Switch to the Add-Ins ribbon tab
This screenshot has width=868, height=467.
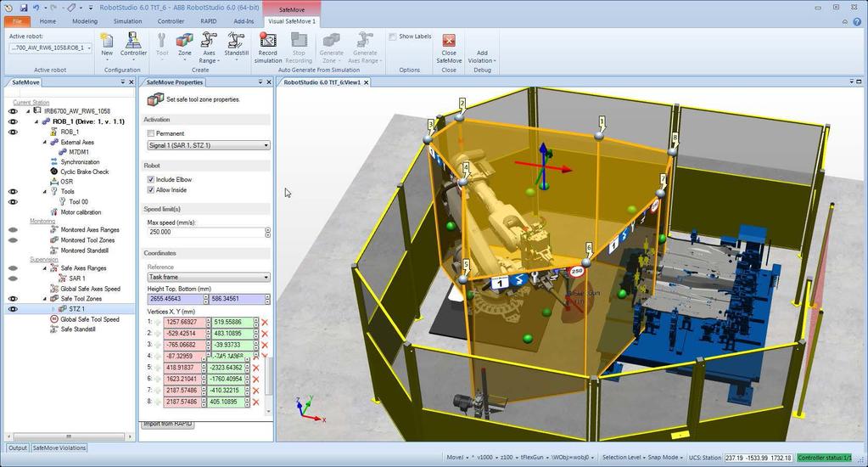pyautogui.click(x=244, y=21)
